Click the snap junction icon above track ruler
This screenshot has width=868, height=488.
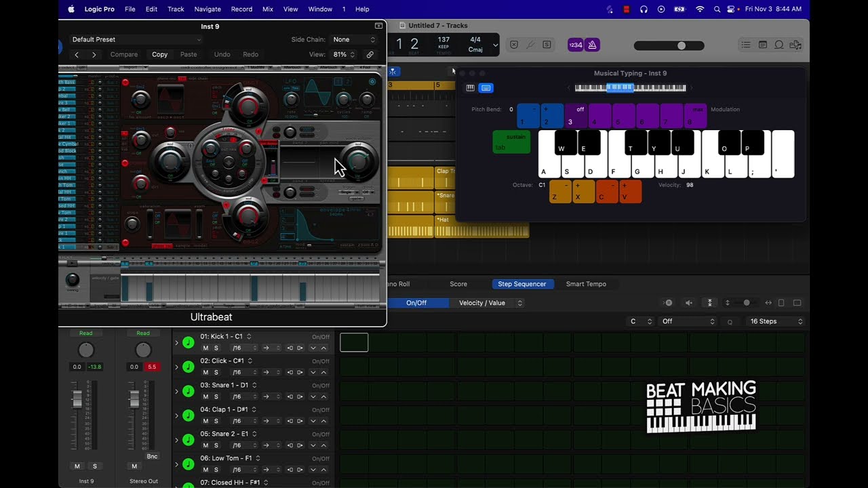pyautogui.click(x=394, y=71)
